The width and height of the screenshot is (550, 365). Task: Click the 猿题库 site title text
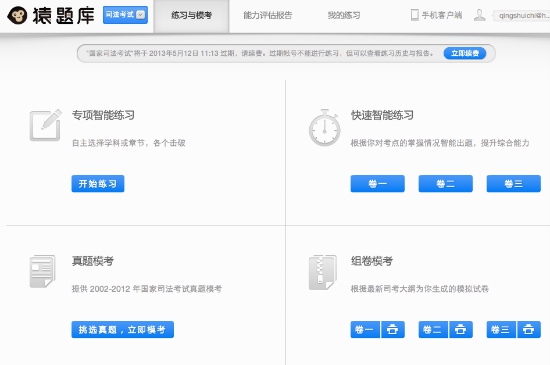pyautogui.click(x=63, y=16)
